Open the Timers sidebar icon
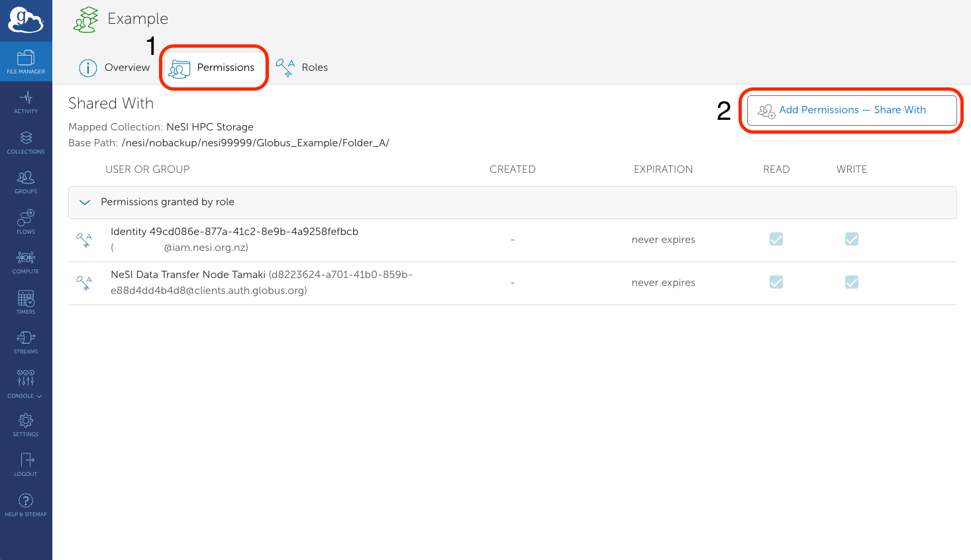 [x=26, y=303]
